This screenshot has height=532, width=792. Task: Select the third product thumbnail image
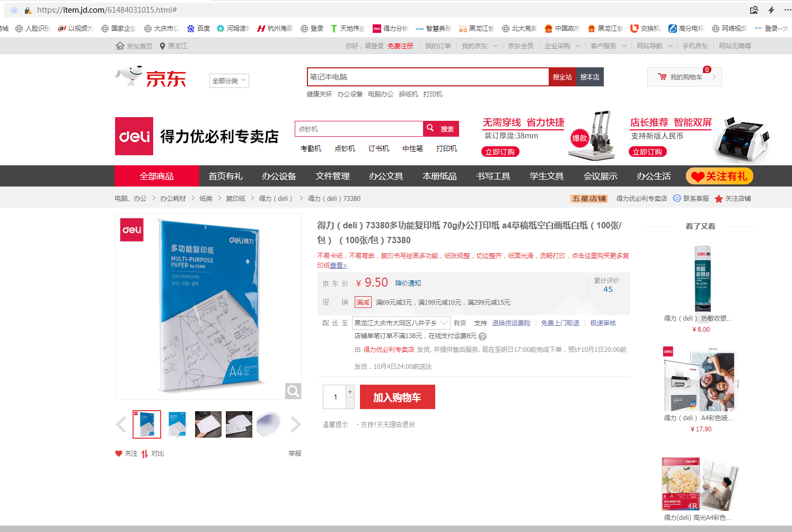tap(208, 424)
